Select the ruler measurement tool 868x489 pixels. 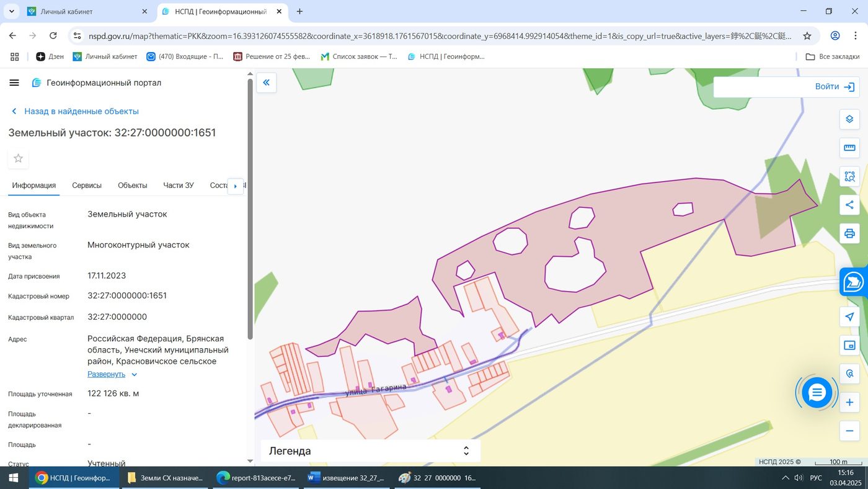tap(849, 148)
